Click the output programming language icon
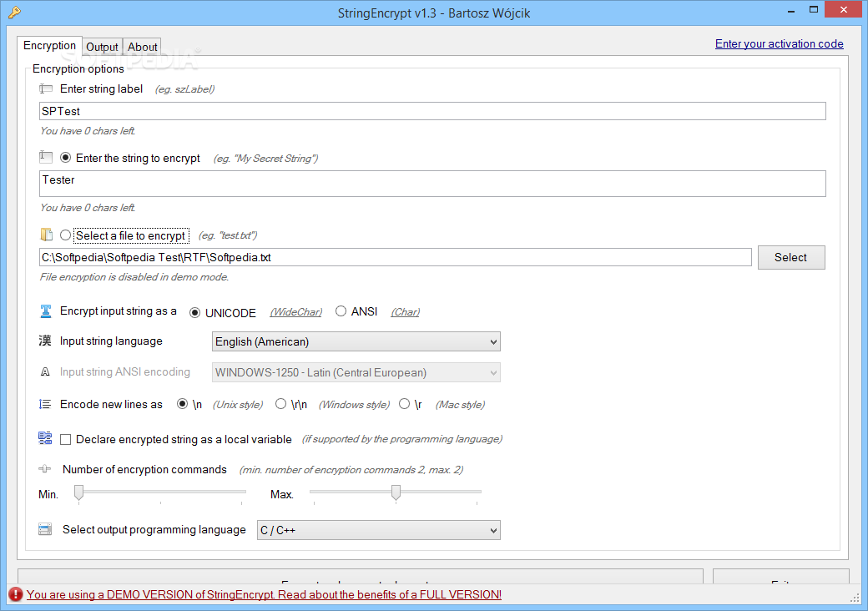Viewport: 868px width, 611px height. click(x=45, y=530)
